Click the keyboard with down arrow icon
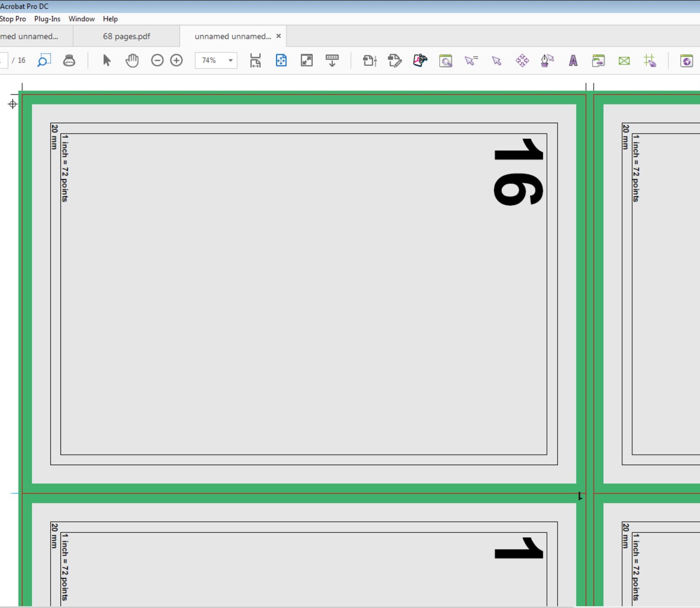Image resolution: width=700 pixels, height=608 pixels. pos(332,60)
